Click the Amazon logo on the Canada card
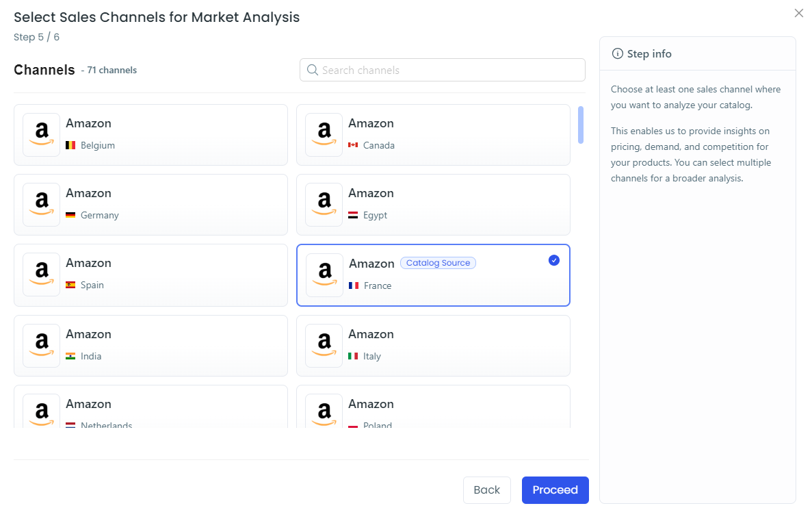Screen dimensions: 812x508 click(x=324, y=134)
